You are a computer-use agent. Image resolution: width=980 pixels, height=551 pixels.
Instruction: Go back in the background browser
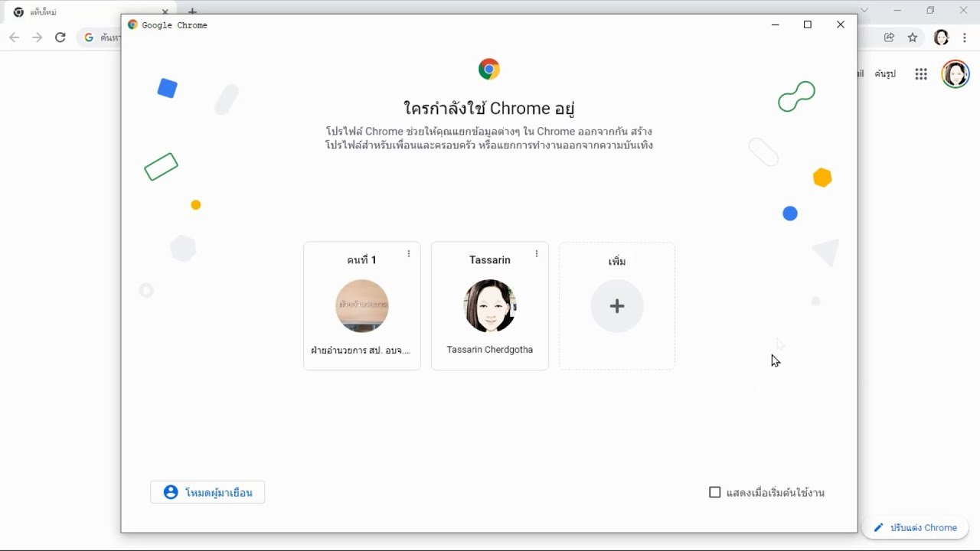click(x=14, y=37)
